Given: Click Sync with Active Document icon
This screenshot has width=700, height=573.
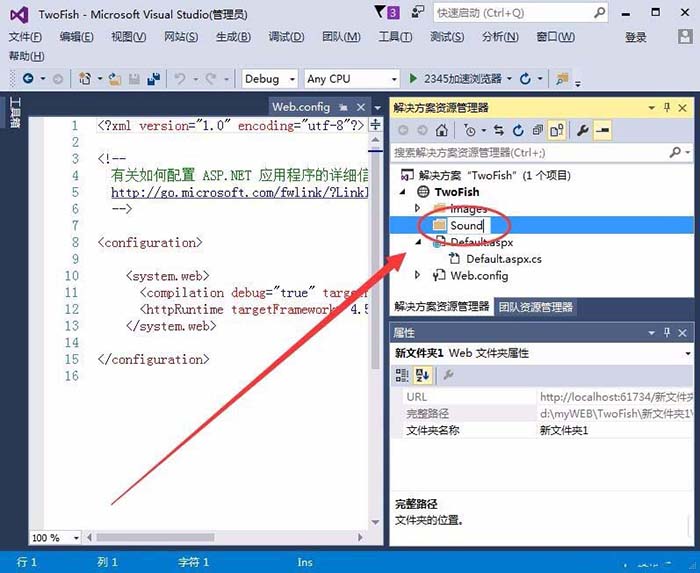Looking at the screenshot, I should [x=499, y=131].
